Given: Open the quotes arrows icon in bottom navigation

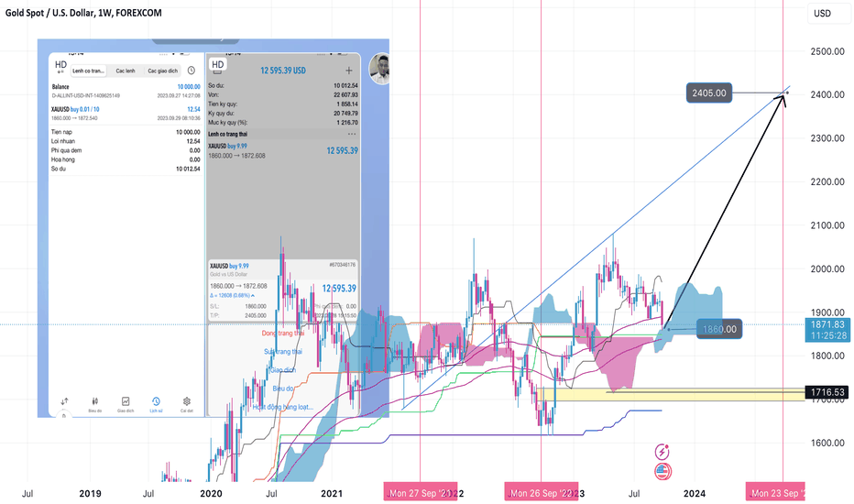Looking at the screenshot, I should (64, 401).
